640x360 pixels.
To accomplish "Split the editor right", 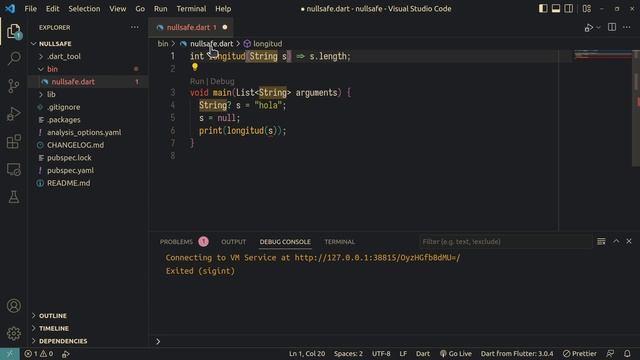I will 612,27.
